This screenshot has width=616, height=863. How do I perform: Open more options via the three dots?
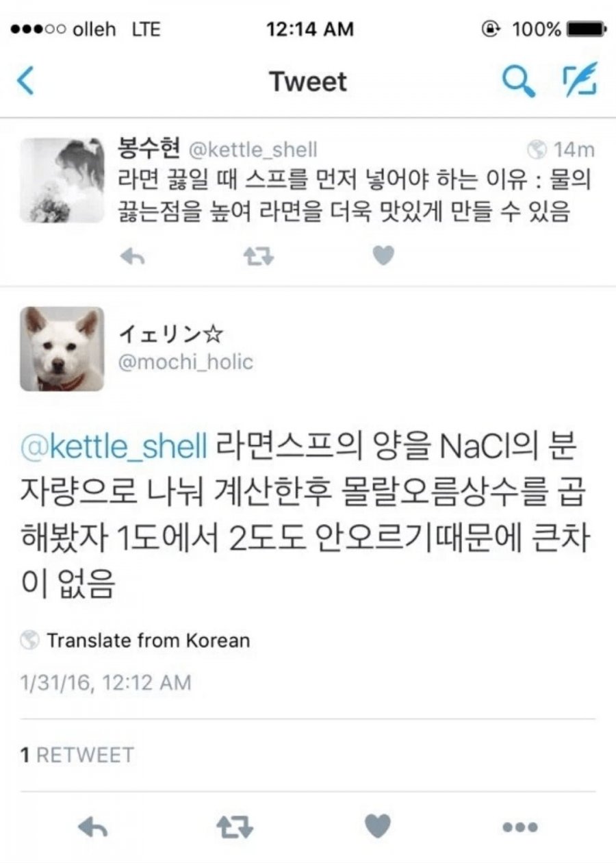[x=519, y=827]
